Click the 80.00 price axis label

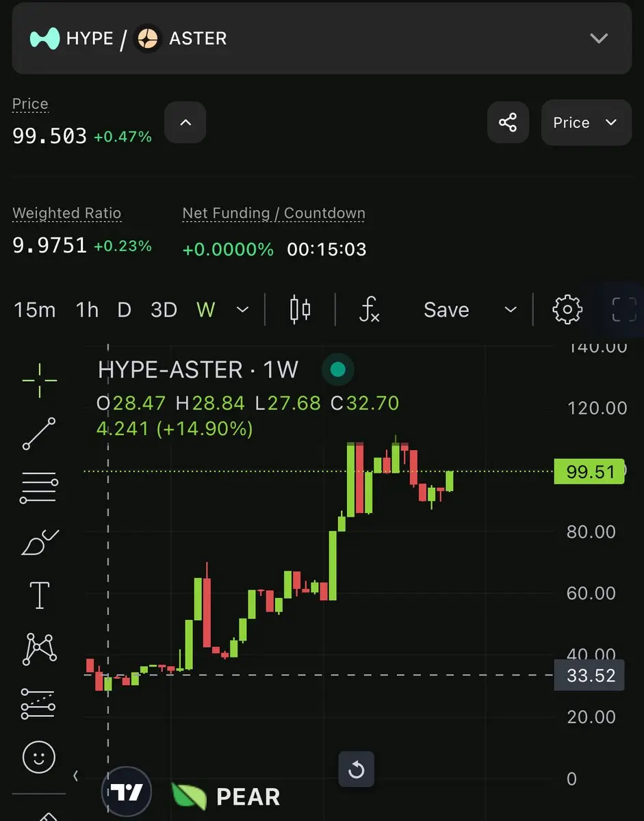(591, 532)
